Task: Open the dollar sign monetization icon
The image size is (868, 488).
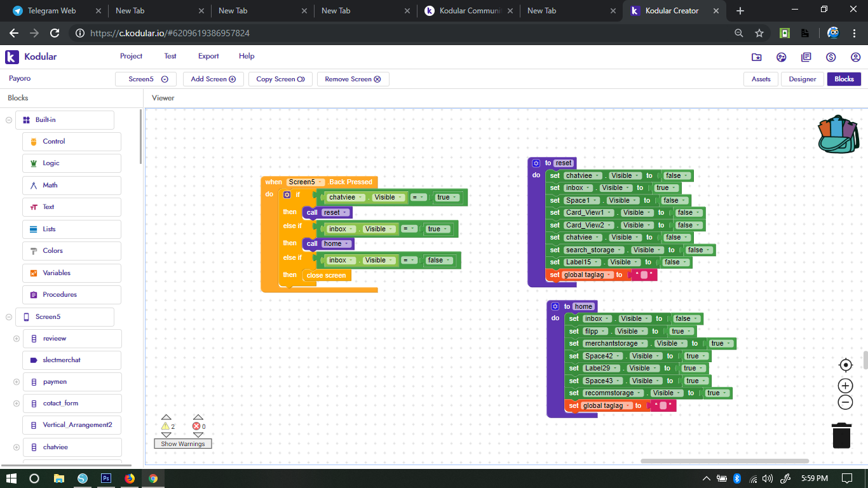Action: point(831,57)
